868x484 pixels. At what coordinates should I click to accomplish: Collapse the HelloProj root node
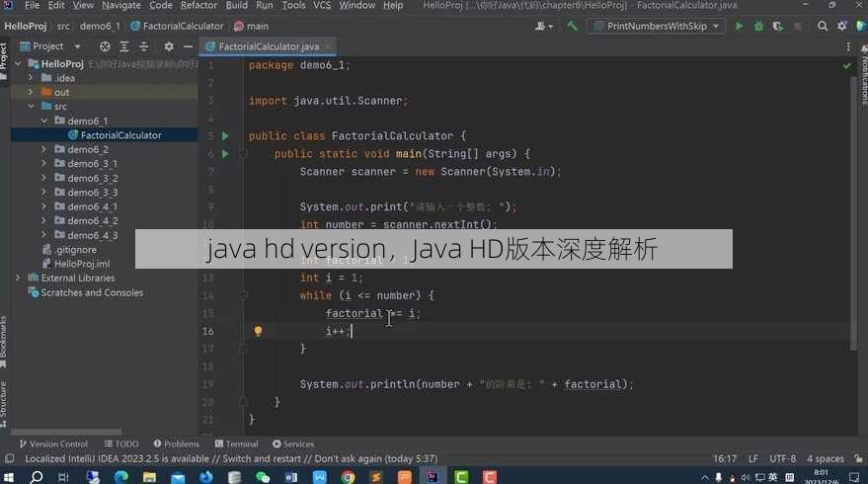(x=18, y=63)
